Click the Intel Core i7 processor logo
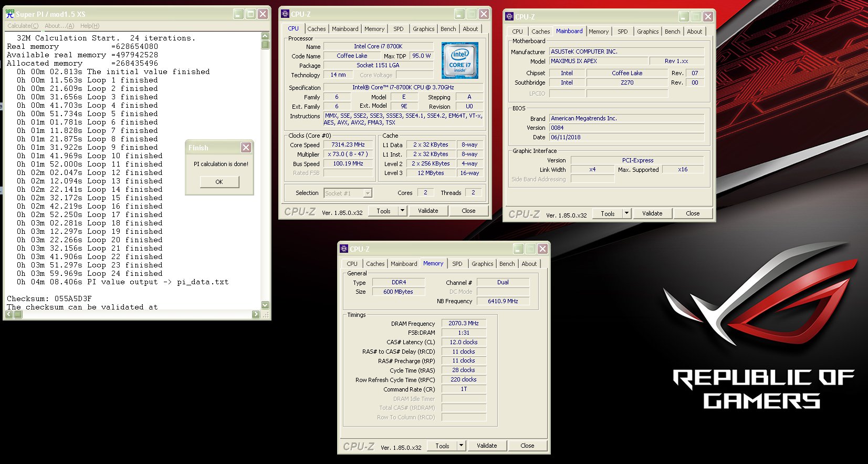The width and height of the screenshot is (868, 464). coord(460,60)
